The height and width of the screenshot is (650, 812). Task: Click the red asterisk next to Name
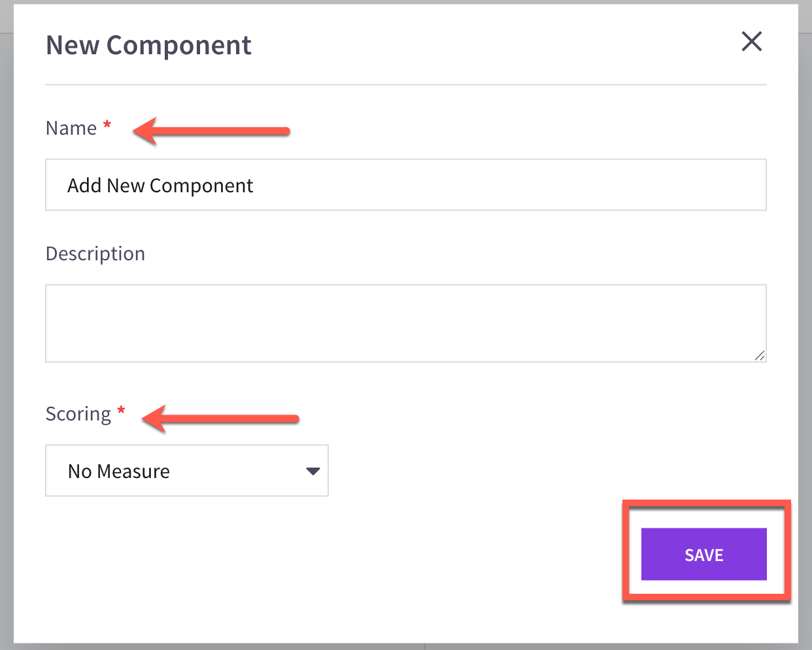click(x=107, y=124)
